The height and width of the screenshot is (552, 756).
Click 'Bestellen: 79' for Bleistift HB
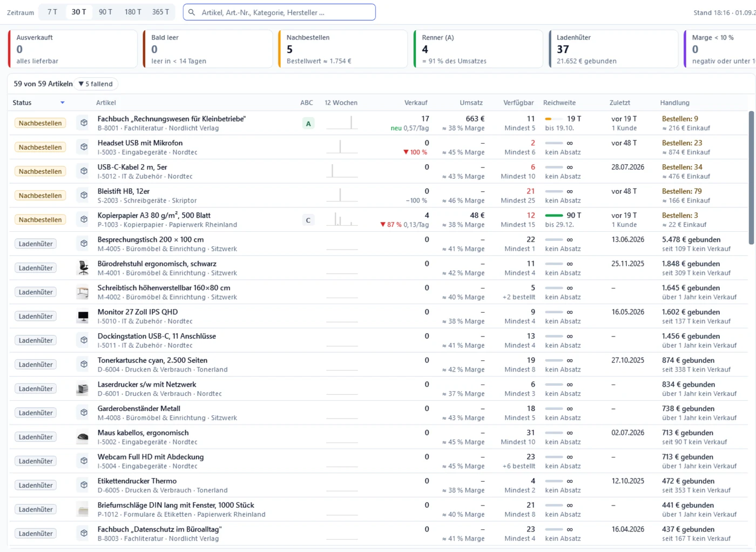[x=682, y=191]
